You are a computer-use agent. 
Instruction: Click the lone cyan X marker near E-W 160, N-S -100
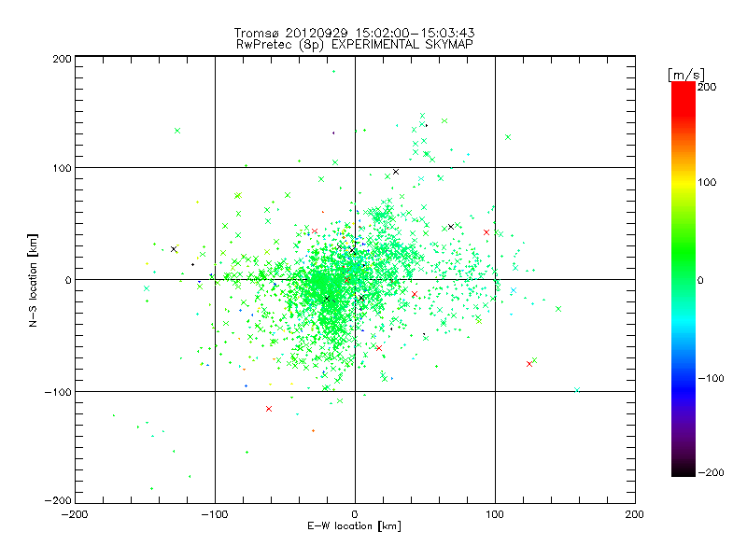[x=577, y=390]
